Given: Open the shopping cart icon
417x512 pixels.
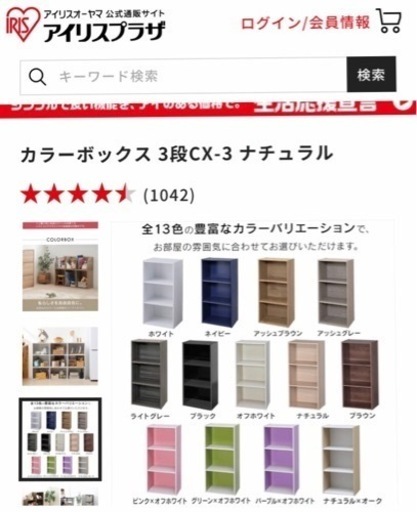Looking at the screenshot, I should [389, 21].
